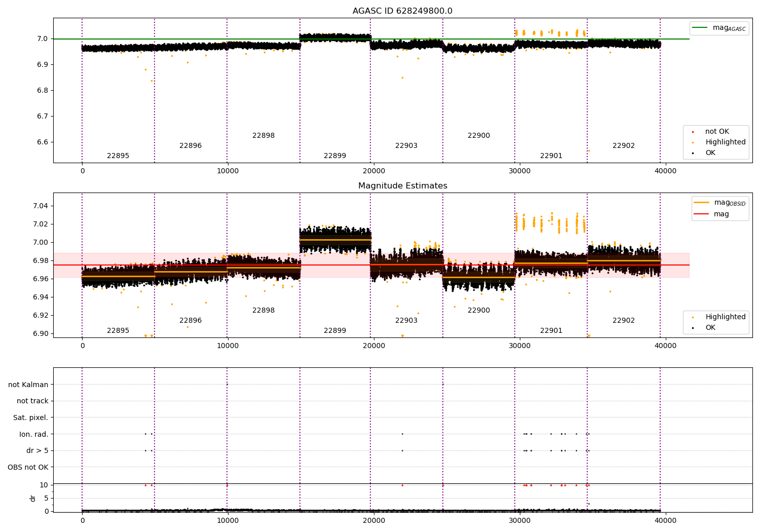Click the 'Magnitude Estimates' subplot title
The height and width of the screenshot is (532, 760).
[x=403, y=186]
